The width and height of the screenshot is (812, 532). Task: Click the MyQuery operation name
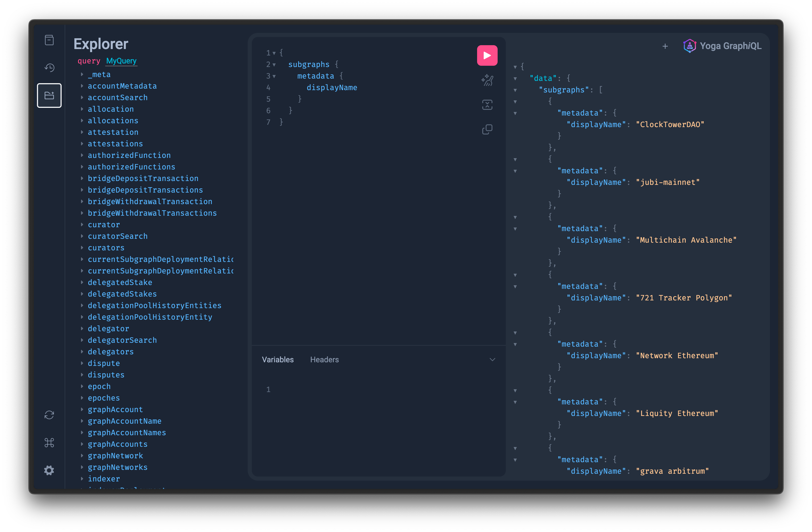coord(121,61)
